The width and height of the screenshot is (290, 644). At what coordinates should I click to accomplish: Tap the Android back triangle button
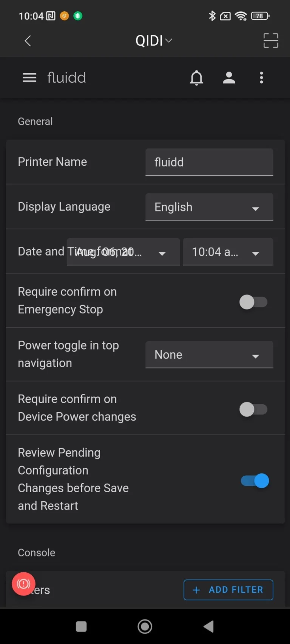208,626
